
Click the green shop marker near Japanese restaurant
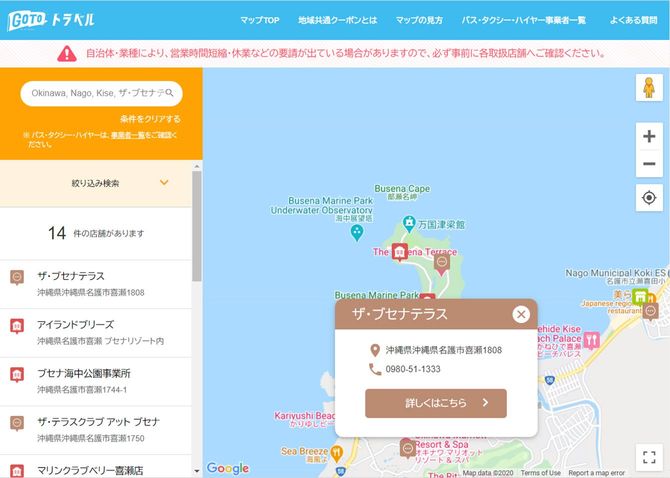click(640, 296)
